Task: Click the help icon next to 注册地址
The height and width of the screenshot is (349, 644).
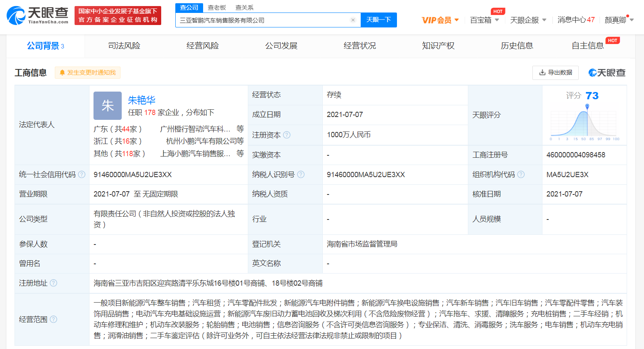Action: [x=53, y=283]
